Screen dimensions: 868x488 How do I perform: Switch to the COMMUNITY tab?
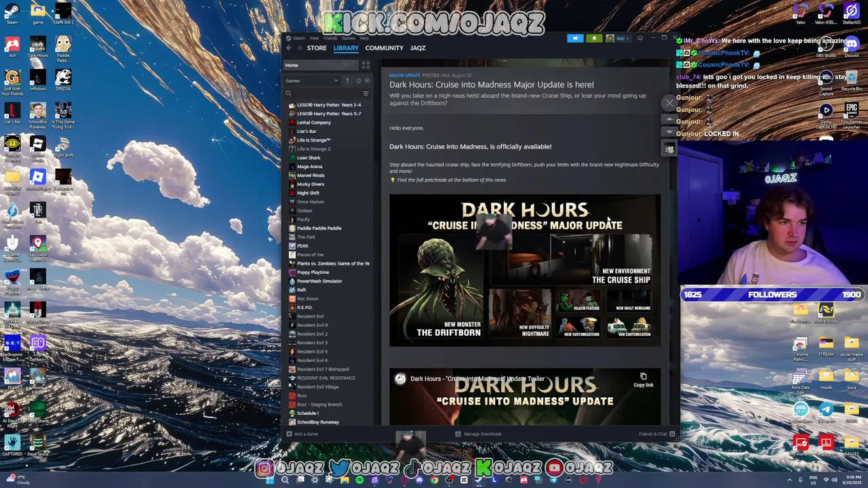[x=384, y=48]
